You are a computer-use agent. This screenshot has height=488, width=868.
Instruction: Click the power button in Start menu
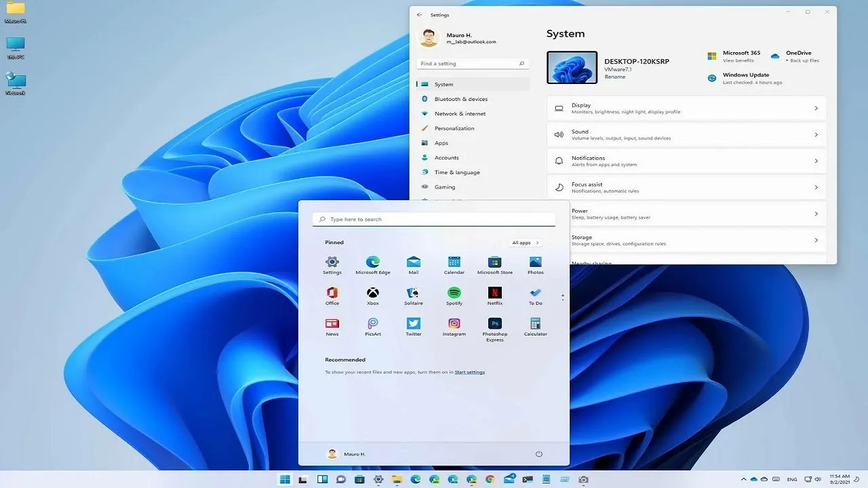coord(539,454)
